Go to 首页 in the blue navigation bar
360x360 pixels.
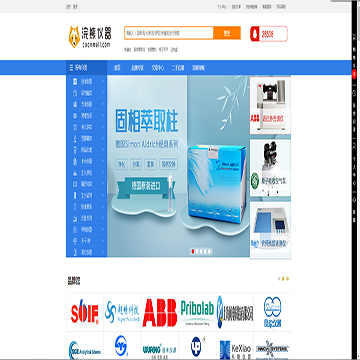(117, 68)
